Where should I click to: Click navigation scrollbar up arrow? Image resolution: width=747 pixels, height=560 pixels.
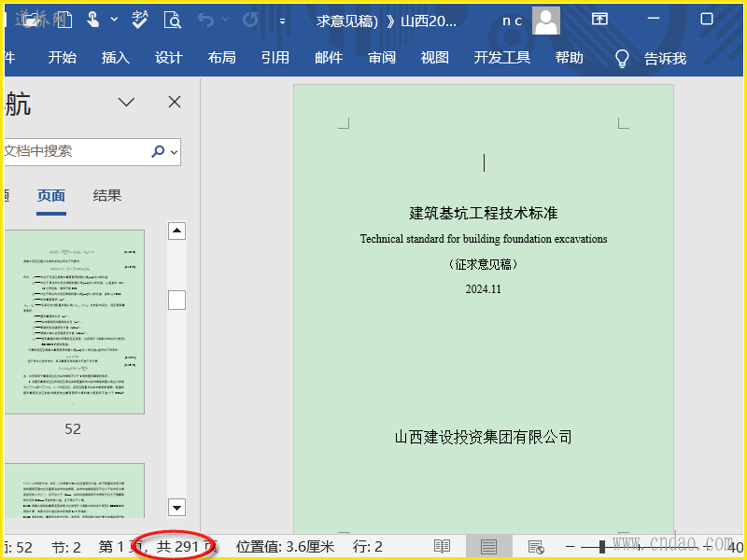[176, 231]
